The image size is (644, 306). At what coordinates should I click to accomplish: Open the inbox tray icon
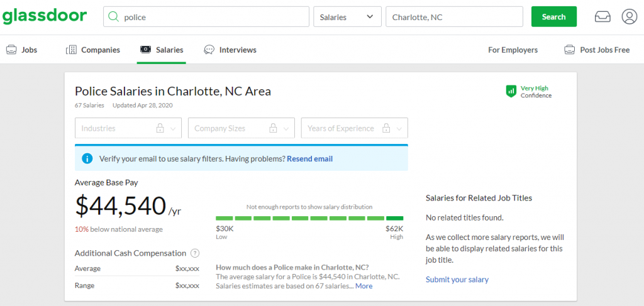(602, 17)
